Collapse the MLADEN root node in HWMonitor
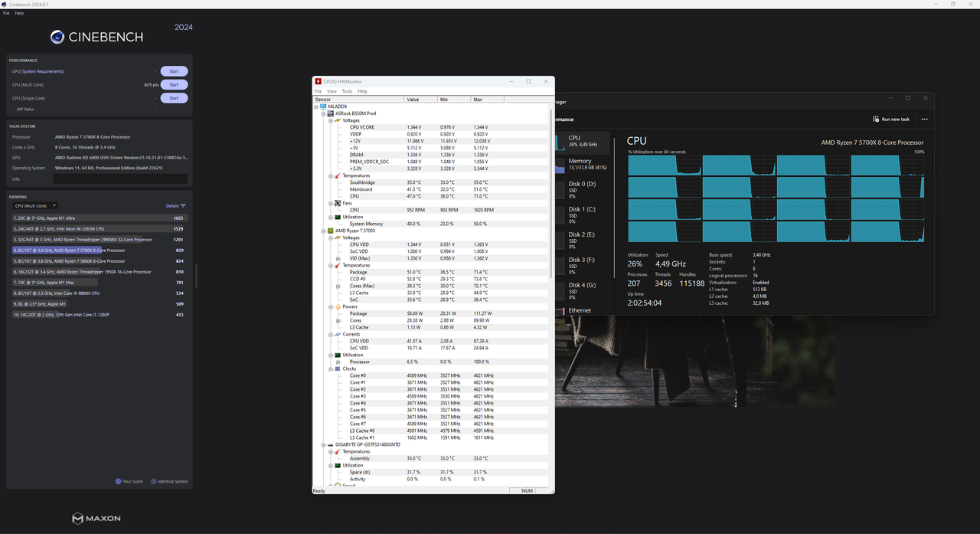The image size is (980, 534). pos(316,106)
